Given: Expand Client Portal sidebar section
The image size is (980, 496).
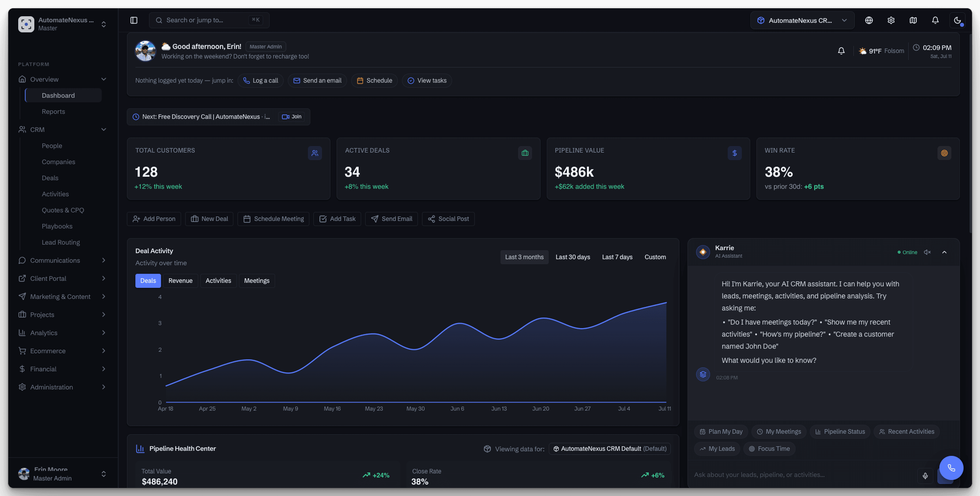Looking at the screenshot, I should [x=63, y=278].
